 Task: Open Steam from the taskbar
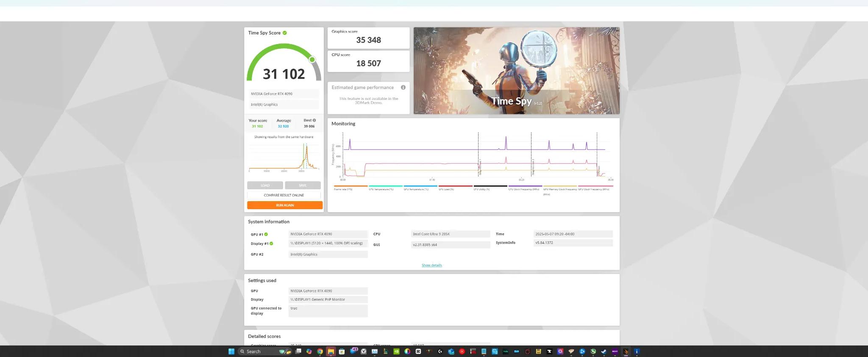604,351
